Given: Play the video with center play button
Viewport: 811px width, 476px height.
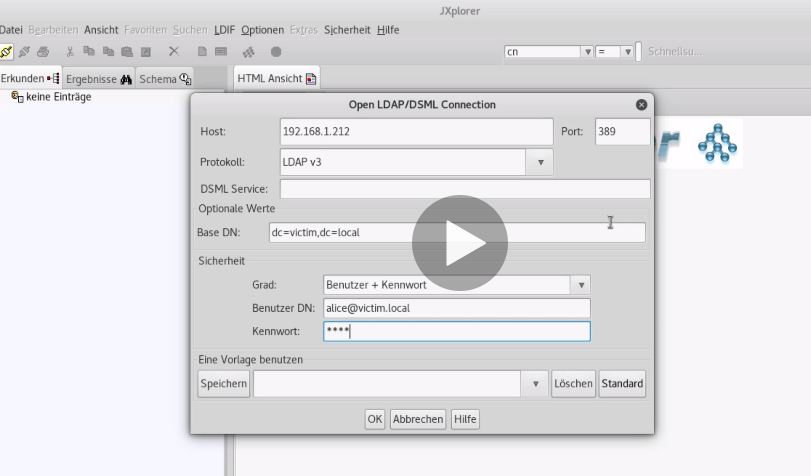Looking at the screenshot, I should [x=459, y=243].
